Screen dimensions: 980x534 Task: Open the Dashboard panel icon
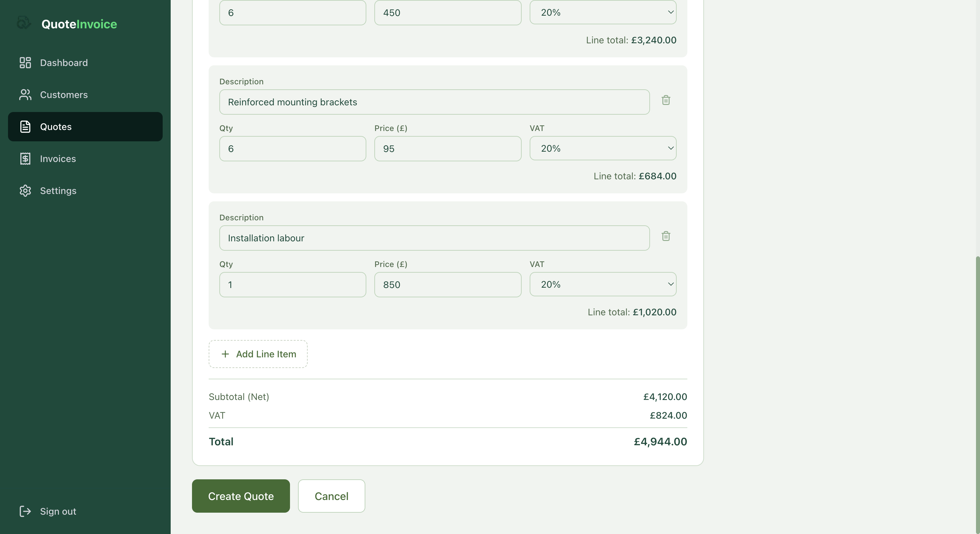pos(25,62)
